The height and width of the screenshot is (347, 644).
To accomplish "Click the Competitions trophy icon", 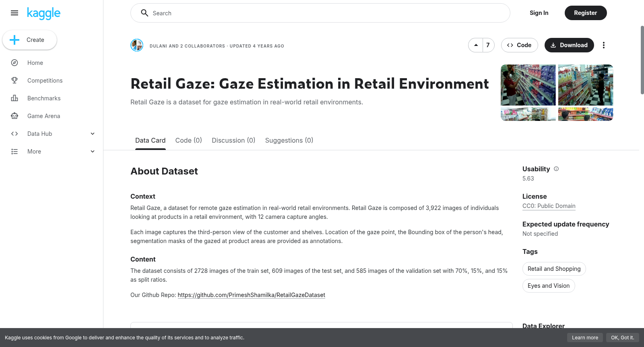I will (14, 81).
